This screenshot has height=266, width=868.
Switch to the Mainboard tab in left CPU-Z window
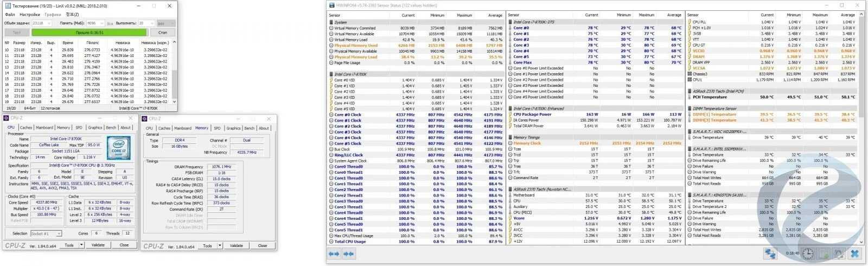tap(44, 128)
